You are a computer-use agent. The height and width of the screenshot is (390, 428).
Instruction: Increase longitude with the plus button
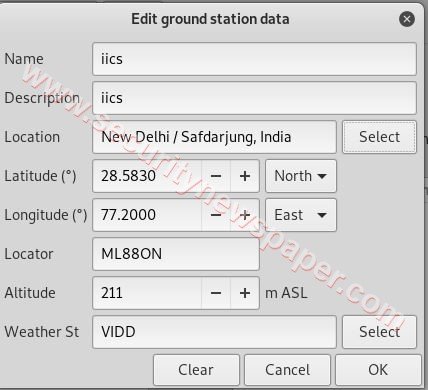[x=245, y=215]
